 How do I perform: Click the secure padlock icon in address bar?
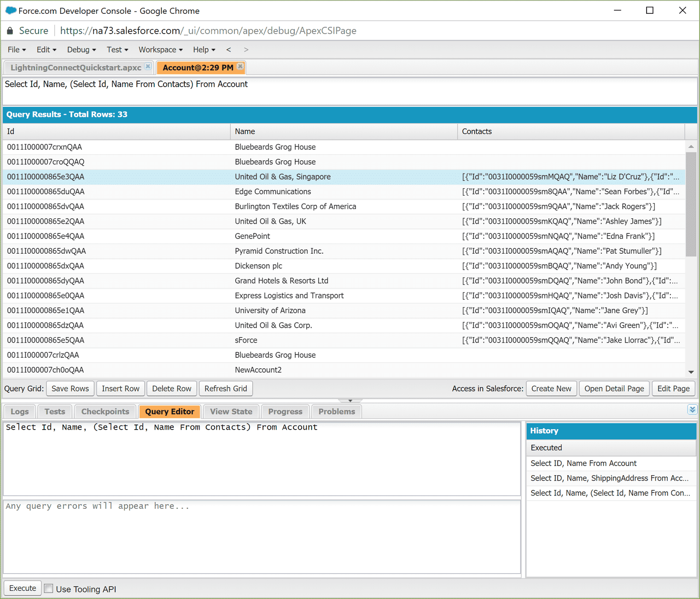pyautogui.click(x=10, y=31)
